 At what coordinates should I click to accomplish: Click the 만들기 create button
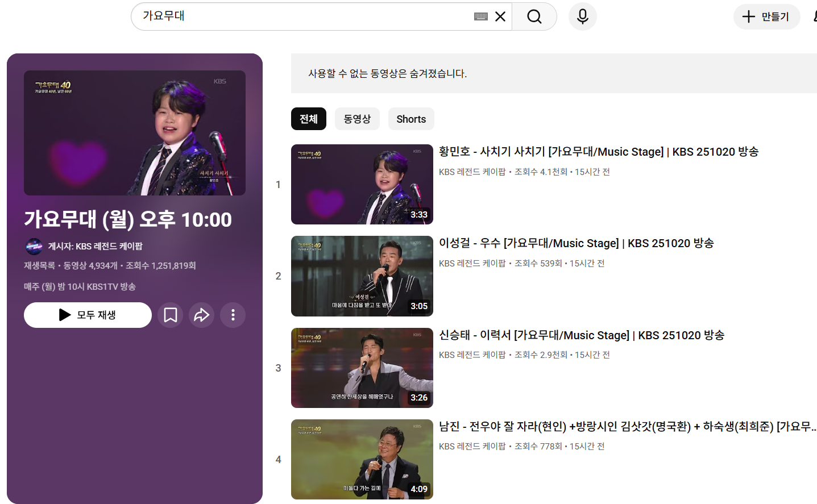(766, 16)
